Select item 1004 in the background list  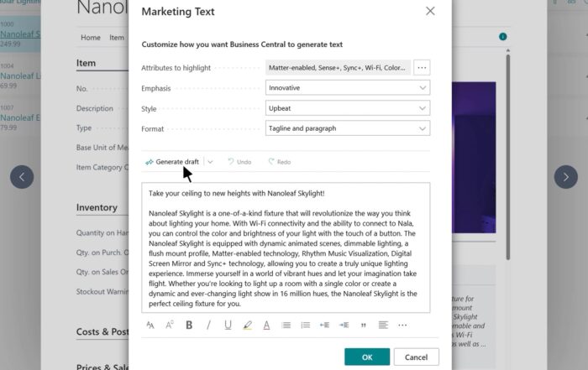coord(20,76)
